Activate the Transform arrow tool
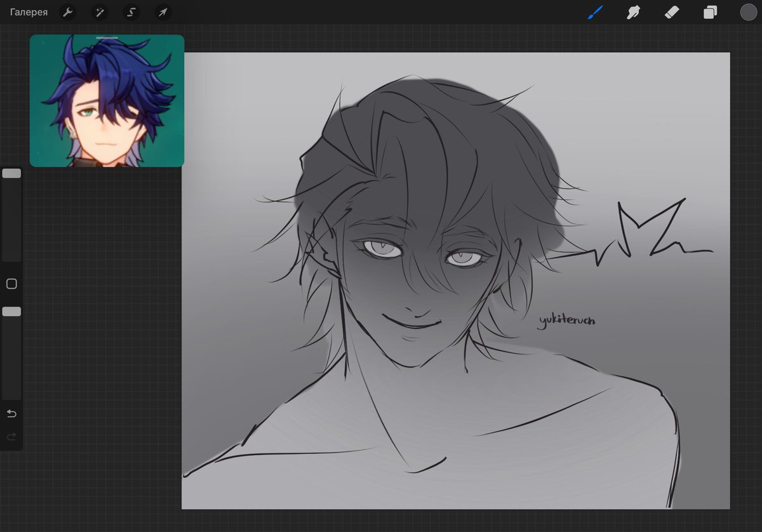The image size is (762, 532). [163, 12]
